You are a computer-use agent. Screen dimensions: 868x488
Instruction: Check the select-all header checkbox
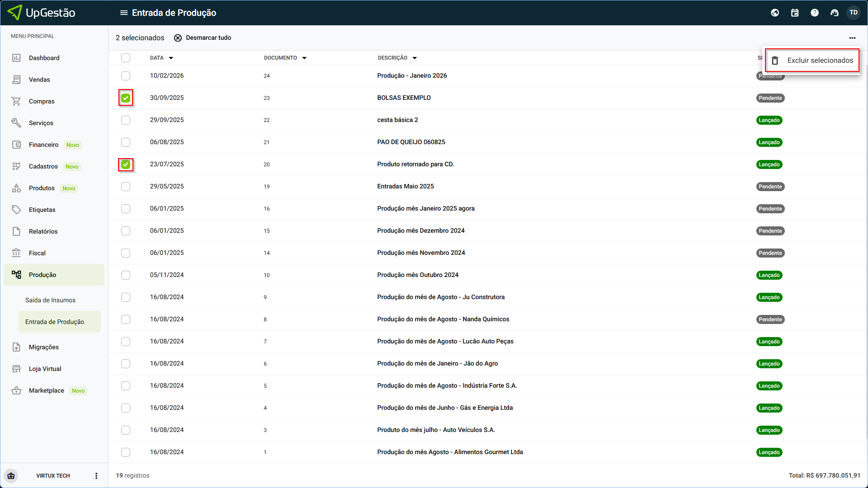pos(126,58)
